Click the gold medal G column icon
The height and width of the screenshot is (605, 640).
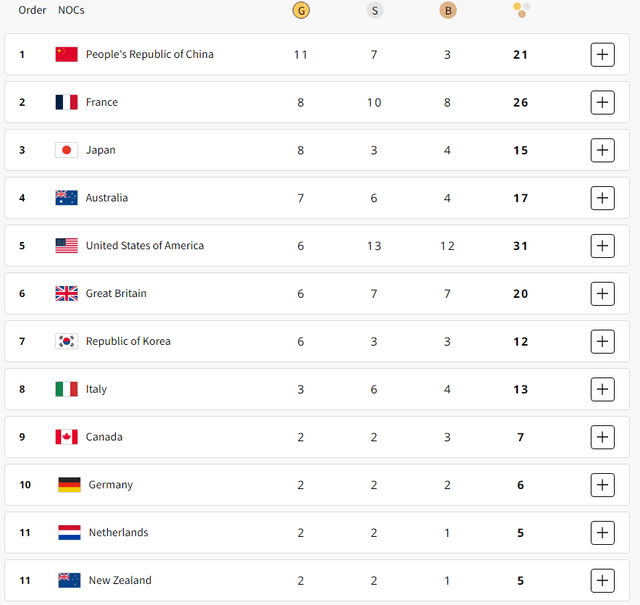(301, 11)
